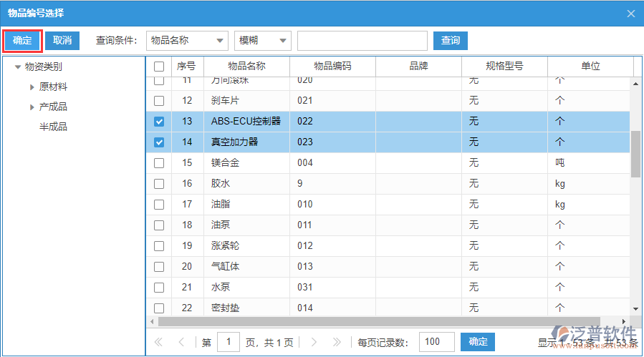Check the row 12 刹车片 checkbox

tap(159, 101)
